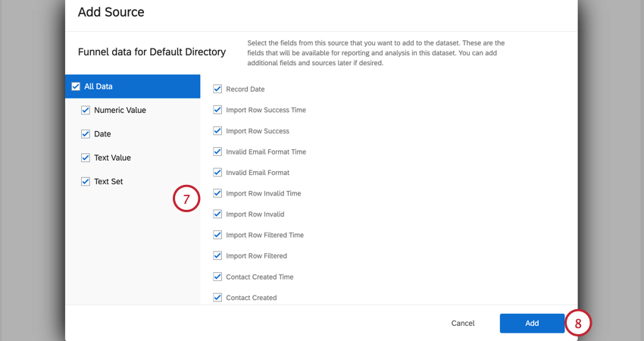
Task: Toggle the Invalid Email Format checkbox
Action: (217, 172)
